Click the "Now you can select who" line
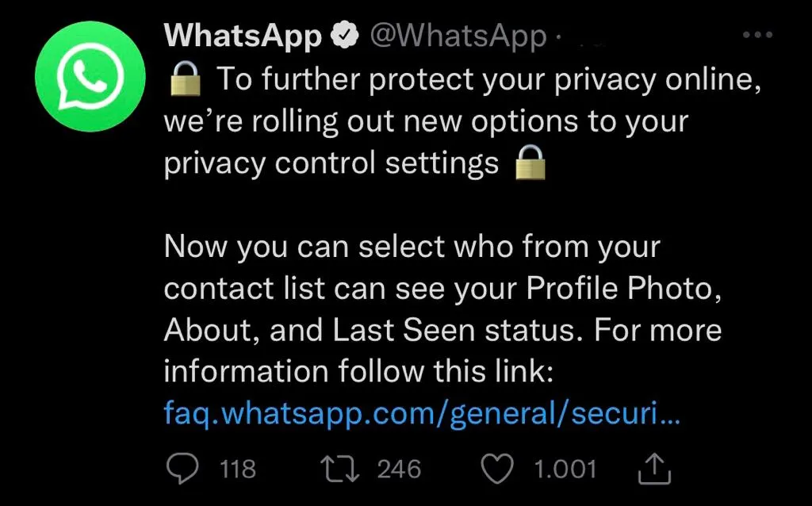Image resolution: width=812 pixels, height=506 pixels. pos(412,247)
